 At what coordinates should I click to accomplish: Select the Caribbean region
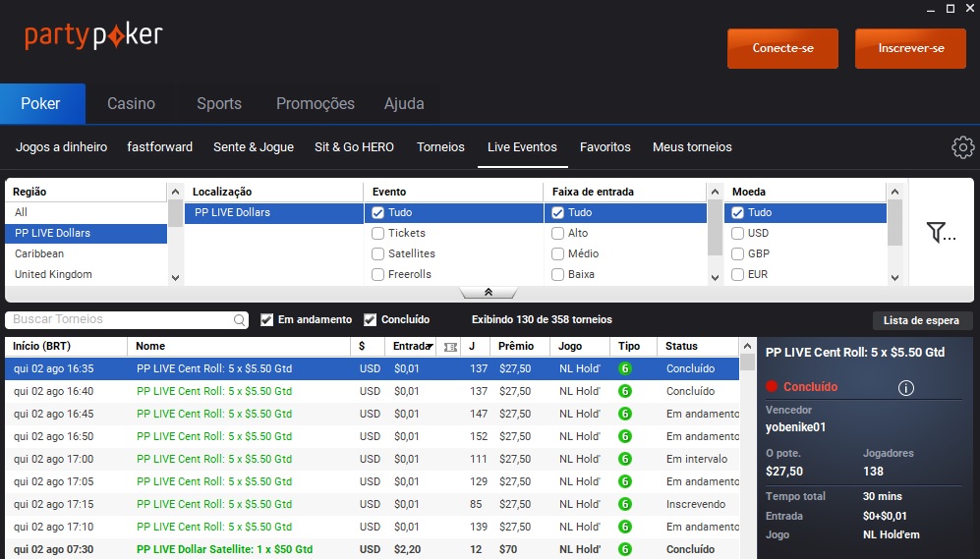(86, 253)
